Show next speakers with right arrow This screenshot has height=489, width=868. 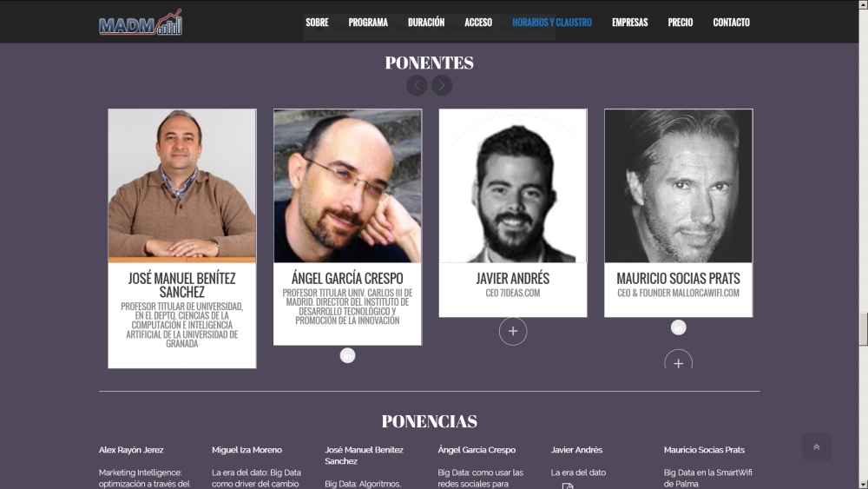pyautogui.click(x=442, y=85)
